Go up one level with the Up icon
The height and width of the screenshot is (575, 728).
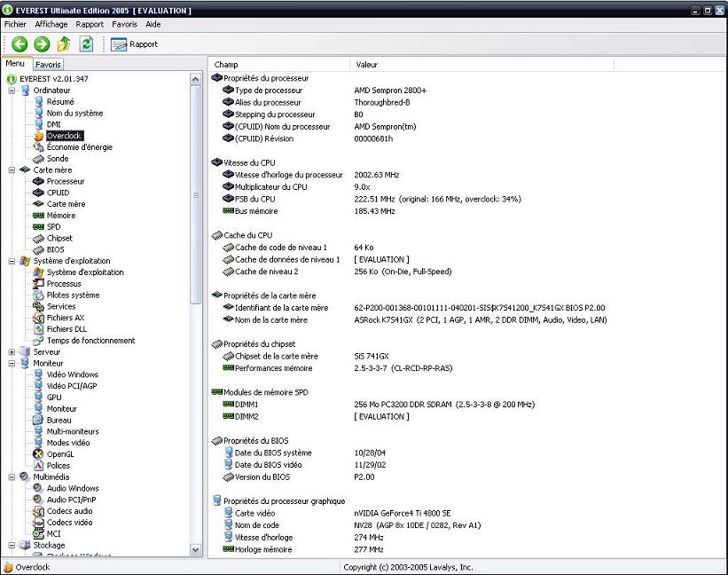[x=64, y=44]
